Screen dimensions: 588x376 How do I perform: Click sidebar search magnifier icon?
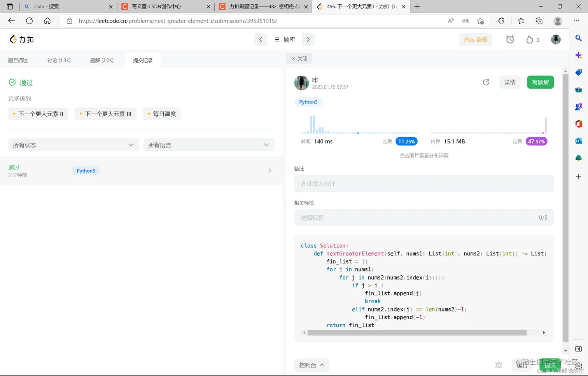click(579, 38)
